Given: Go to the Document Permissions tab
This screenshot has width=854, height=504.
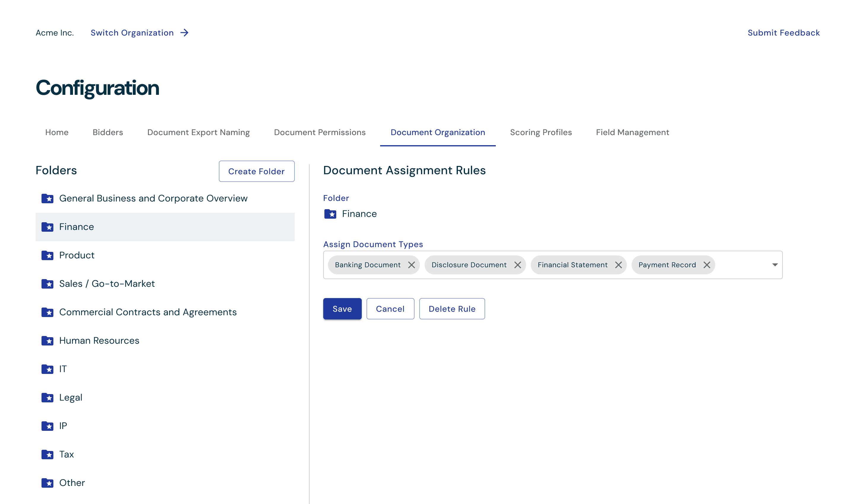Looking at the screenshot, I should pyautogui.click(x=319, y=132).
